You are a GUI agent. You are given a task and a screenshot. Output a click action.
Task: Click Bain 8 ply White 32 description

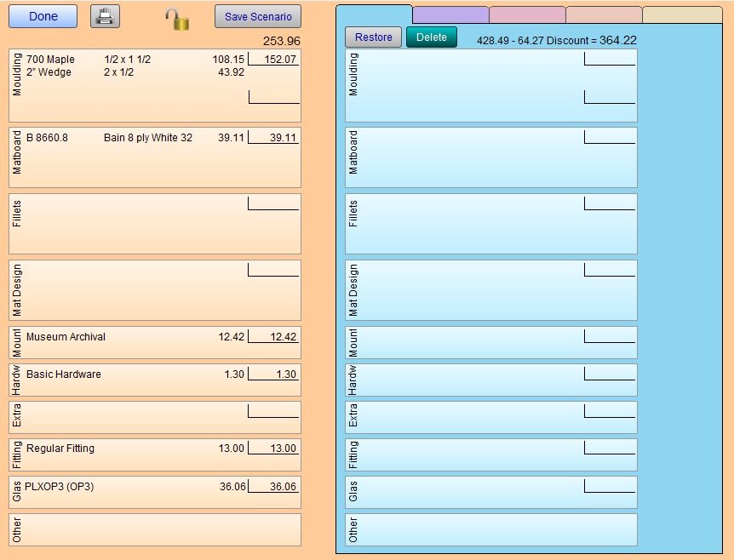click(x=148, y=138)
